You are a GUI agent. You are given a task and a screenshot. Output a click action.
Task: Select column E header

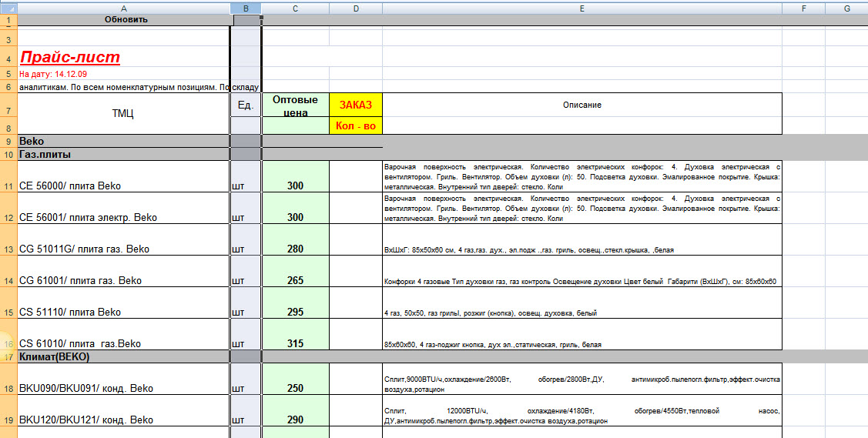(581, 8)
